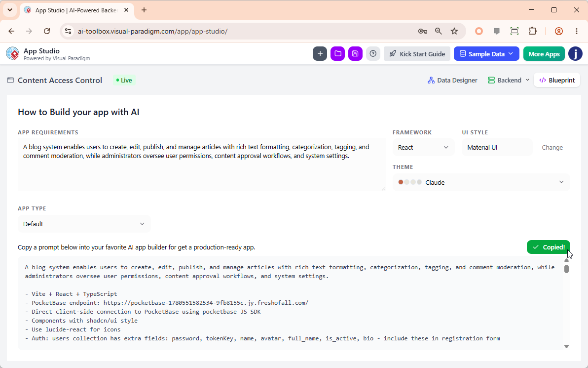Click Change next to UI style
This screenshot has width=588, height=368.
[x=552, y=148]
